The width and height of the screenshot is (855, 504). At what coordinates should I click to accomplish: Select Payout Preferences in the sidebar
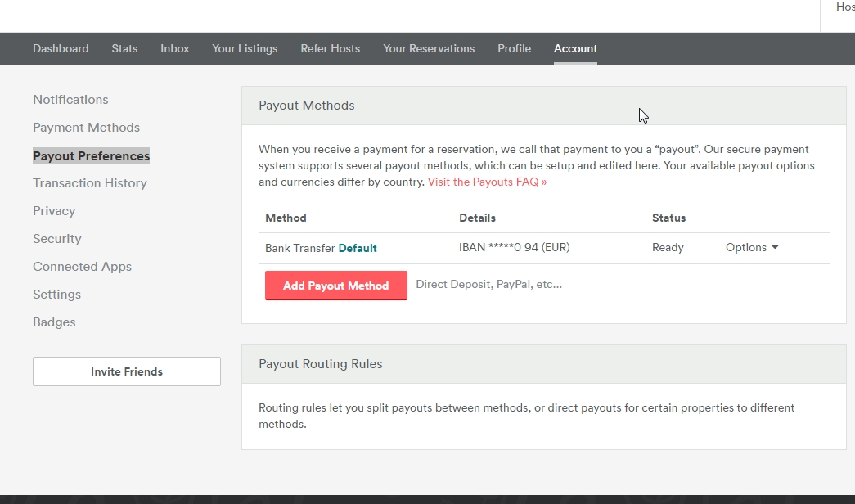pyautogui.click(x=91, y=156)
